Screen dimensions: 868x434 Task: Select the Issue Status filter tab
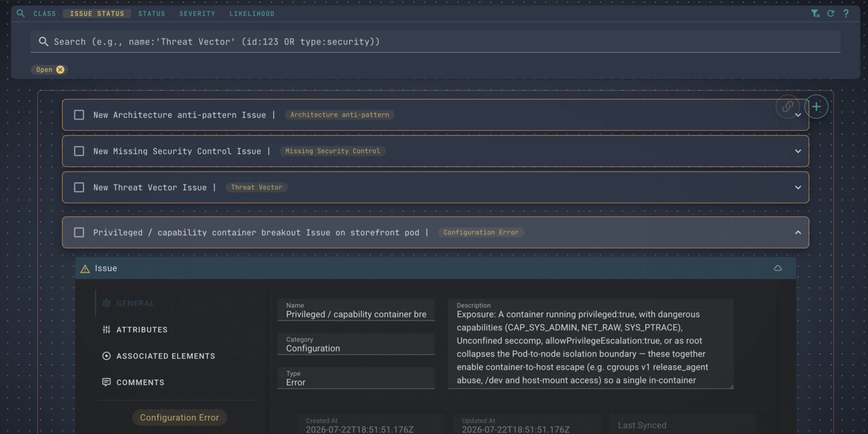pos(97,14)
